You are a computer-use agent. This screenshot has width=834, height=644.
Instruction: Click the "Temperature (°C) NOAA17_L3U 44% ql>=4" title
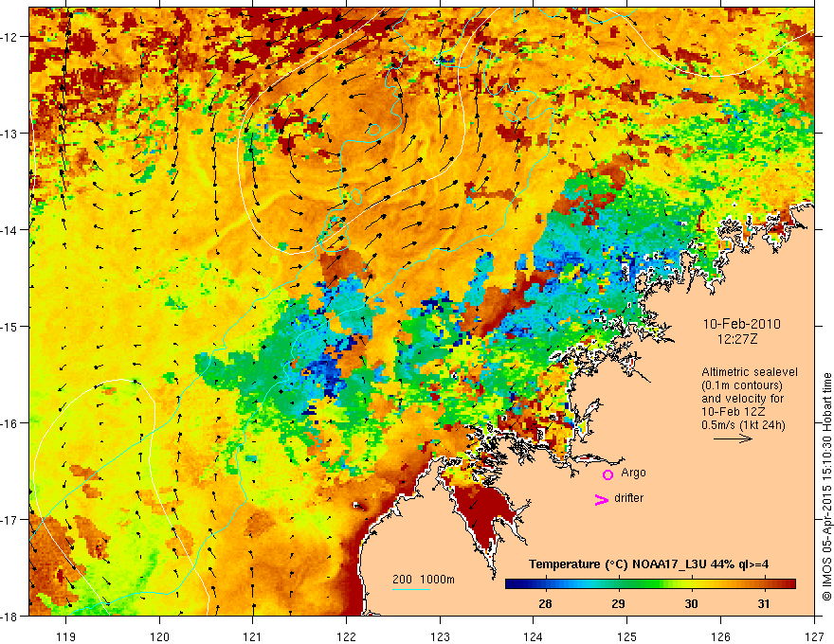648,564
